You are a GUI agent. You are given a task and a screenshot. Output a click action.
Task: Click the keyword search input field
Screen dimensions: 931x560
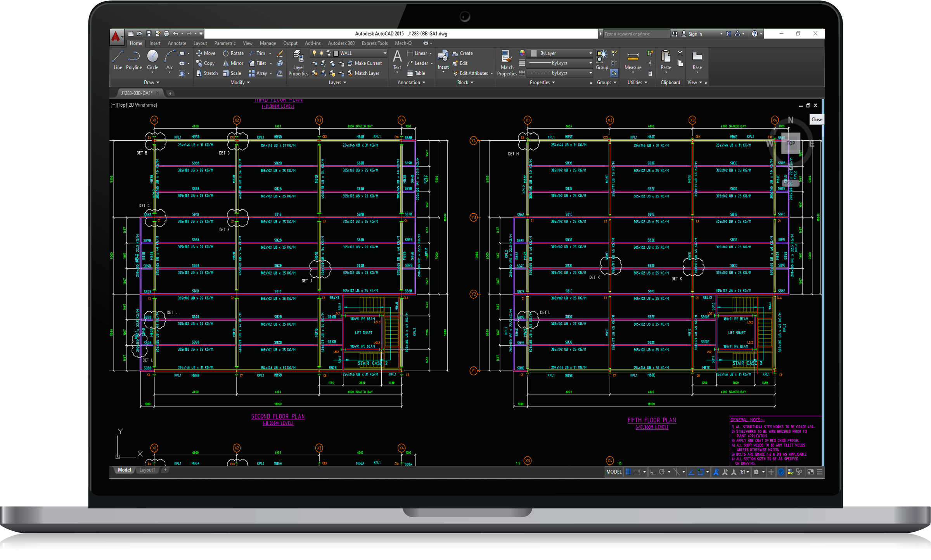coord(636,34)
